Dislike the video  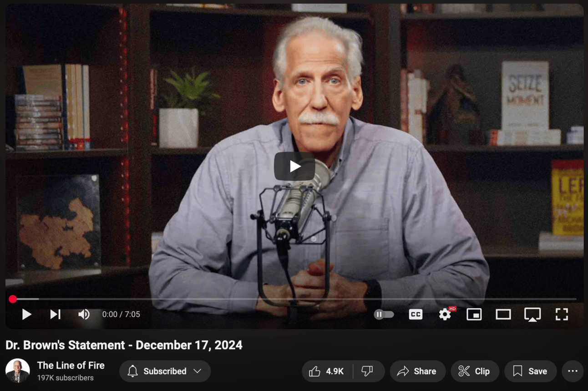pos(368,371)
